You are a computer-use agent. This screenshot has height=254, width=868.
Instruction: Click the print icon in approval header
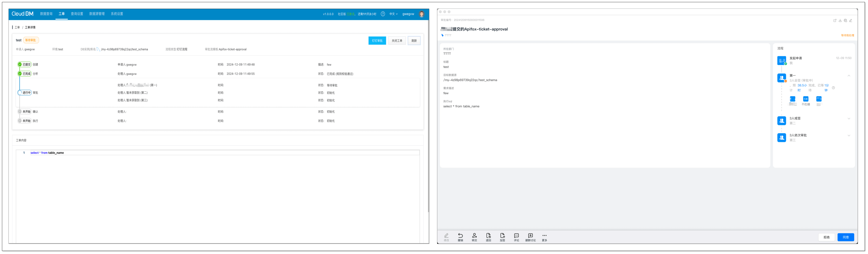point(845,20)
